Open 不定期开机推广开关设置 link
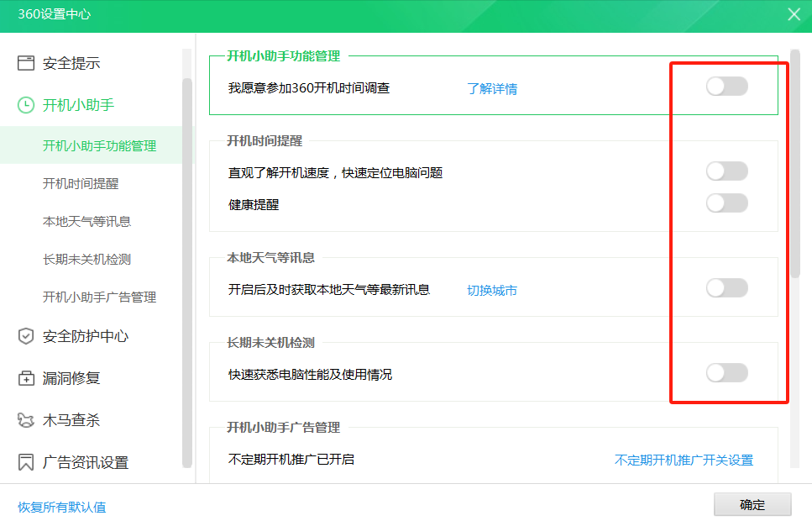The width and height of the screenshot is (812, 521). click(x=684, y=460)
